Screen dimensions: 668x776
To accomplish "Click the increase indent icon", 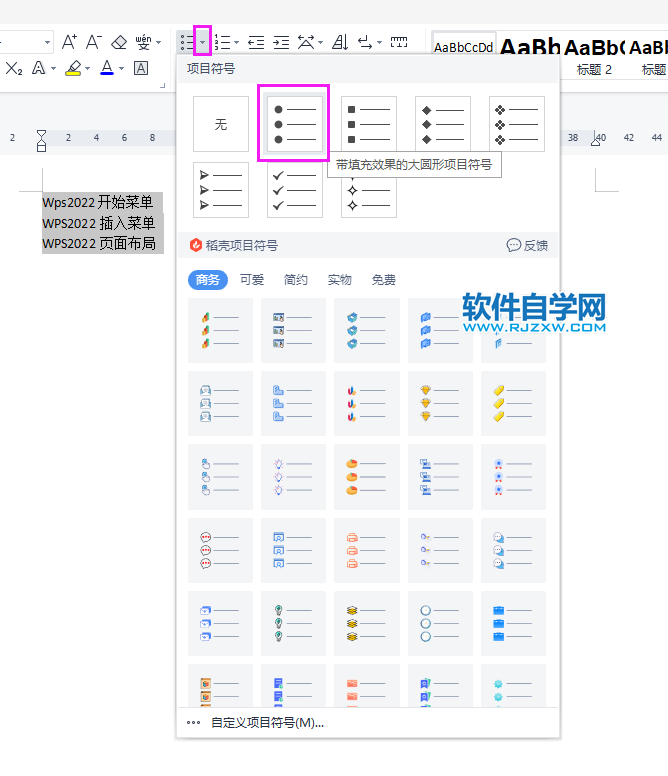I will pos(281,43).
